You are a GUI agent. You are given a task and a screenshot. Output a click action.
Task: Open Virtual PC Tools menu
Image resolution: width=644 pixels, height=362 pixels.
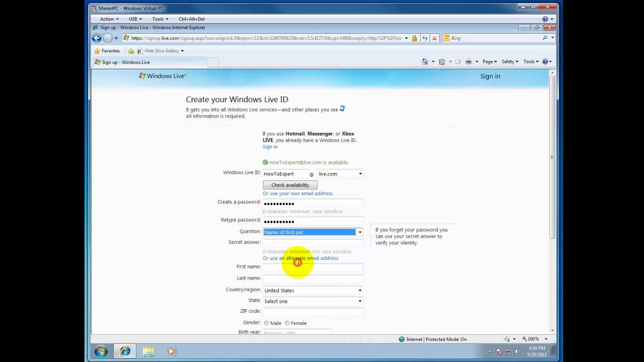click(x=160, y=19)
